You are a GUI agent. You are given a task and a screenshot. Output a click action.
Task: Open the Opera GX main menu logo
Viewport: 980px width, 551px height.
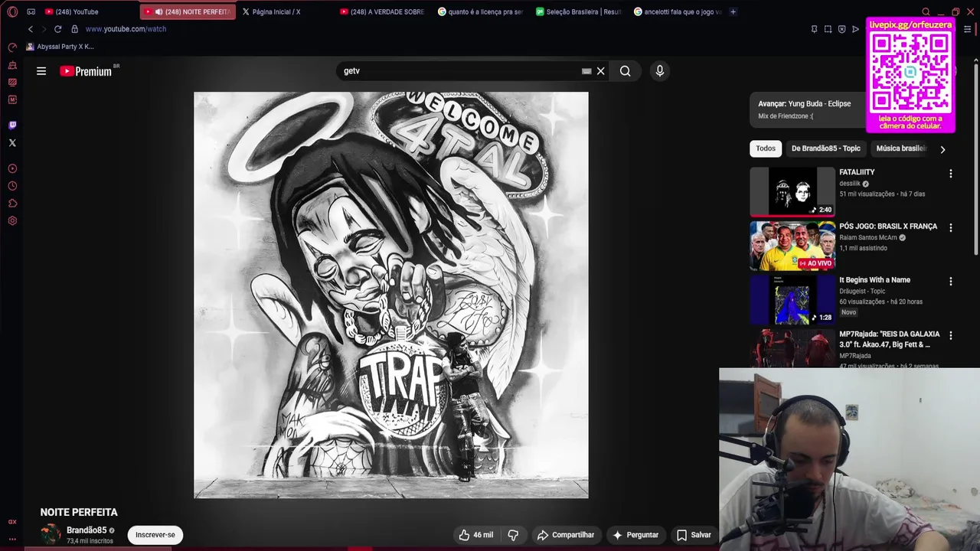(x=12, y=11)
